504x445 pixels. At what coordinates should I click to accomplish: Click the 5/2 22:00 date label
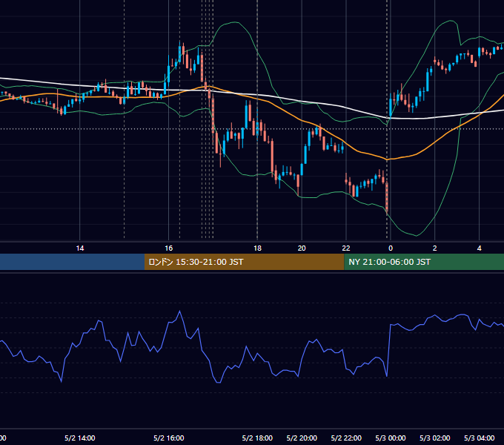pos(346,438)
